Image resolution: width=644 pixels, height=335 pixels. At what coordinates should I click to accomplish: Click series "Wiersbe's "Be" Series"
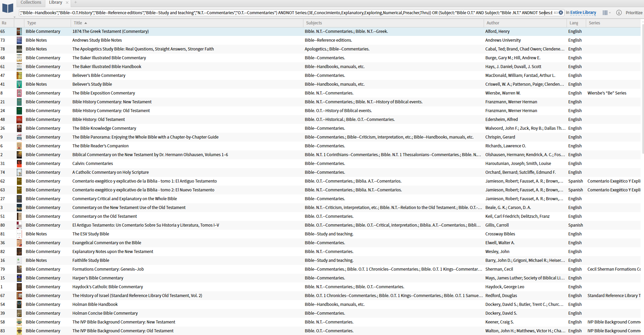607,93
